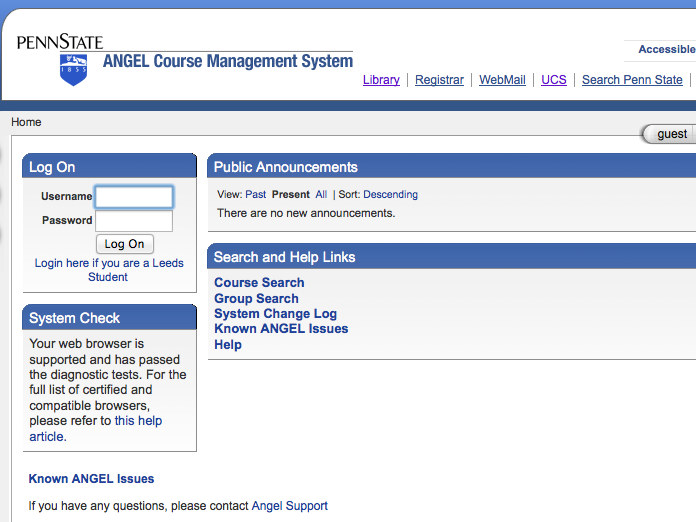This screenshot has width=696, height=522.
Task: View Past announcements
Action: [256, 194]
